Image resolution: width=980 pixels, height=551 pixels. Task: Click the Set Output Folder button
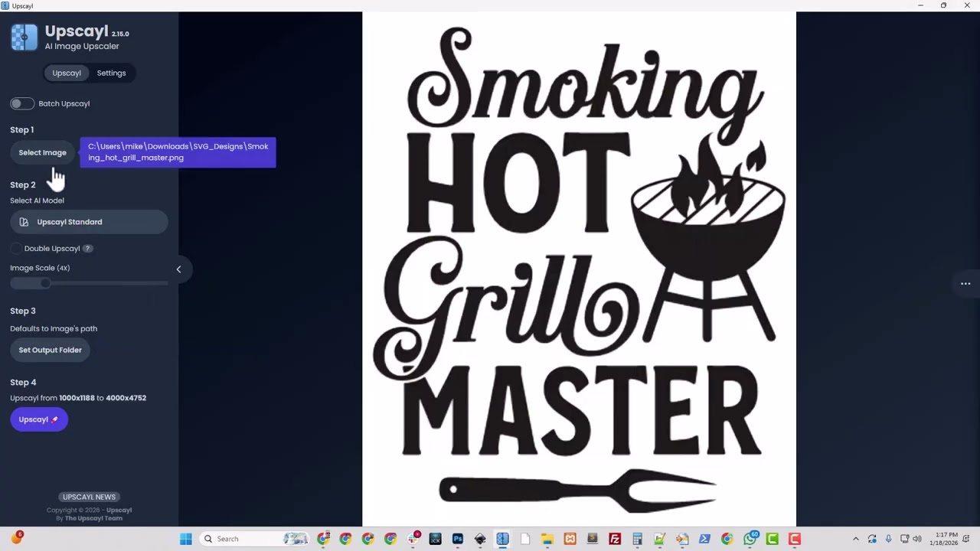50,350
